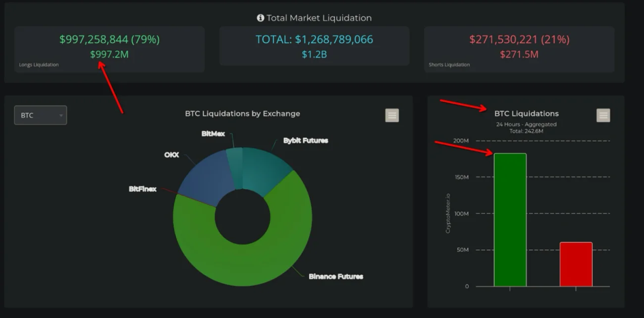Viewport: 644px width, 318px height.
Task: Click the BitFinex chart label
Action: pos(143,189)
